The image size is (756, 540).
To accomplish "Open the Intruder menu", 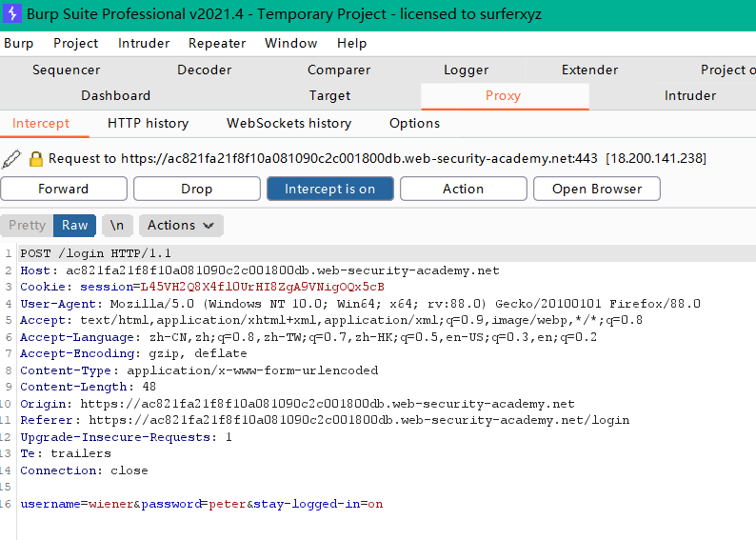I will point(144,44).
